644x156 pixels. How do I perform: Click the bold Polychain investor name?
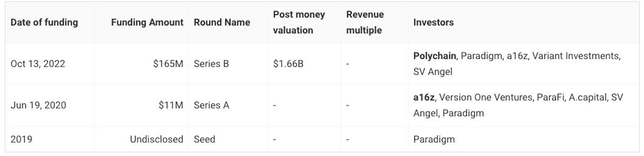click(435, 56)
